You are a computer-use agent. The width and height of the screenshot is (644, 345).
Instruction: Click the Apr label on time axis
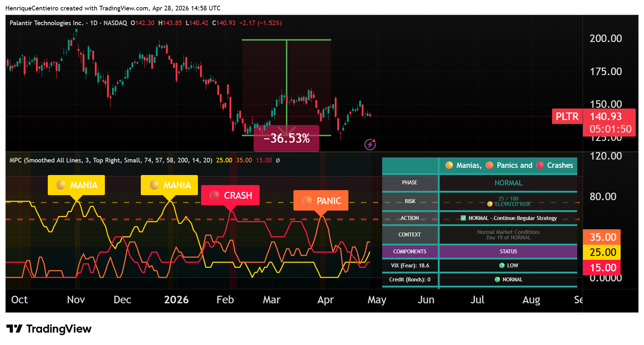click(325, 300)
